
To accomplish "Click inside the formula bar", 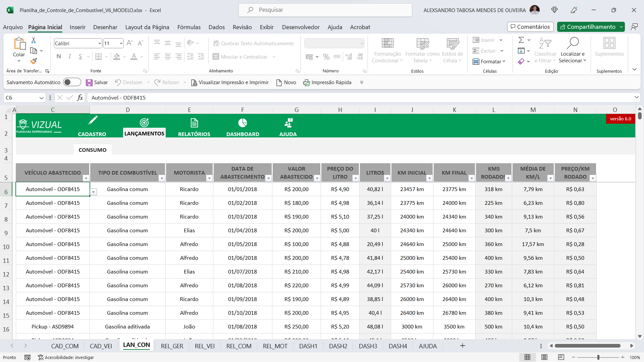I will click(x=235, y=98).
